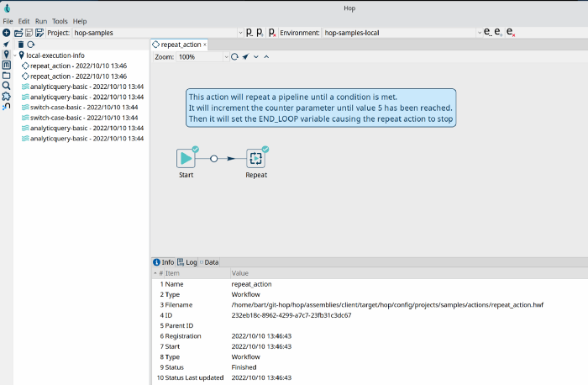This screenshot has height=385, width=588.
Task: Select the Name row in Info table
Action: pos(370,284)
